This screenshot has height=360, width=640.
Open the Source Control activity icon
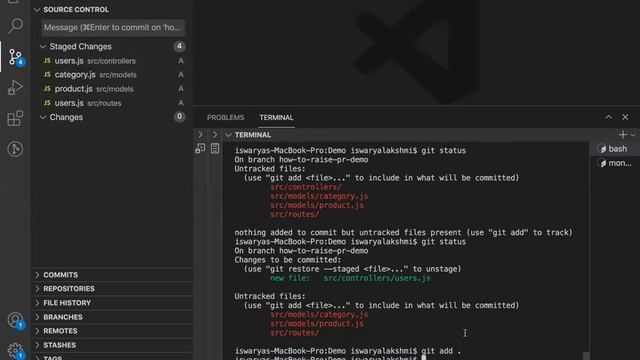click(x=16, y=57)
